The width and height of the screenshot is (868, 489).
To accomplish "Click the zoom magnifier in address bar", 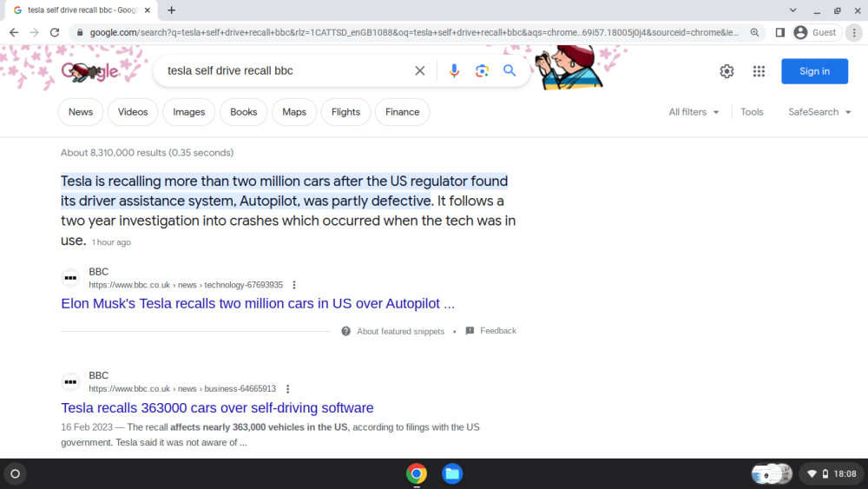I will coord(754,33).
